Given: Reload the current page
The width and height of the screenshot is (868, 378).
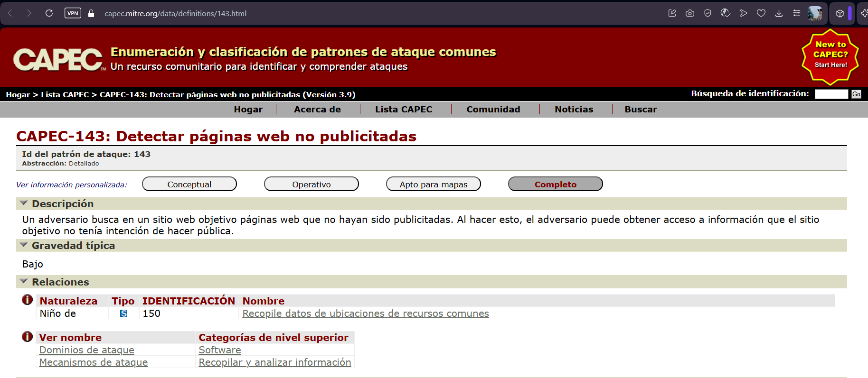Looking at the screenshot, I should coord(49,13).
